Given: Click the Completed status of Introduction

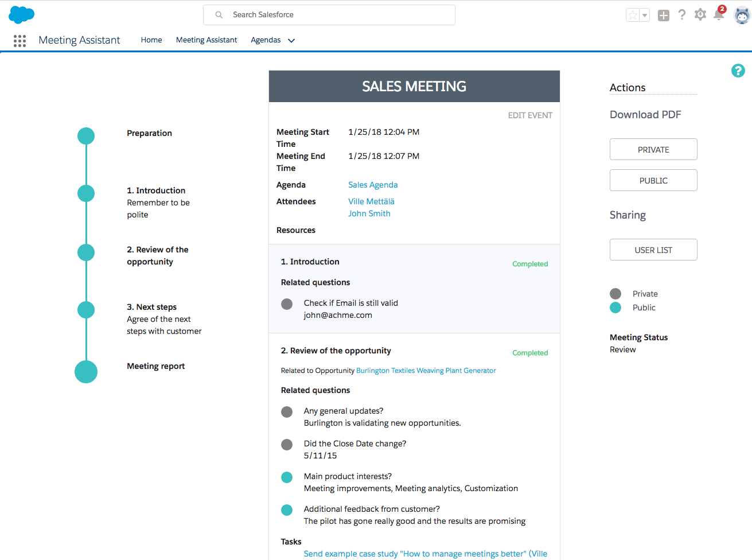Looking at the screenshot, I should pyautogui.click(x=530, y=264).
